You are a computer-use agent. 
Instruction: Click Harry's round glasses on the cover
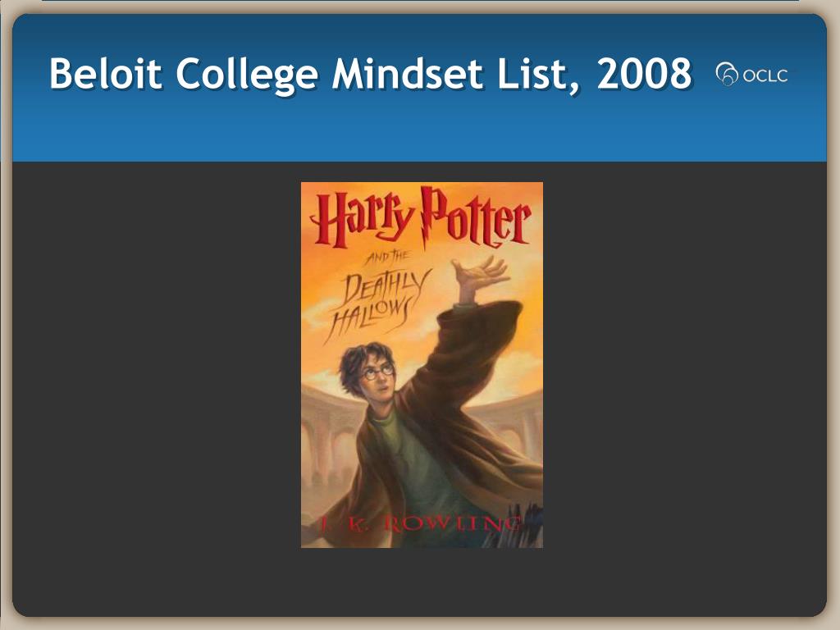click(378, 372)
